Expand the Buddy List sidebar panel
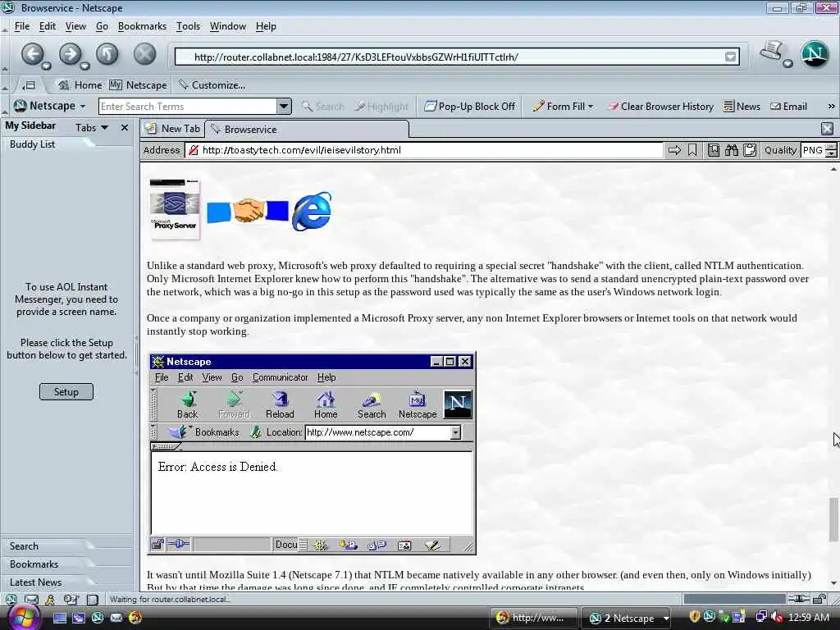840x630 pixels. 32,144
